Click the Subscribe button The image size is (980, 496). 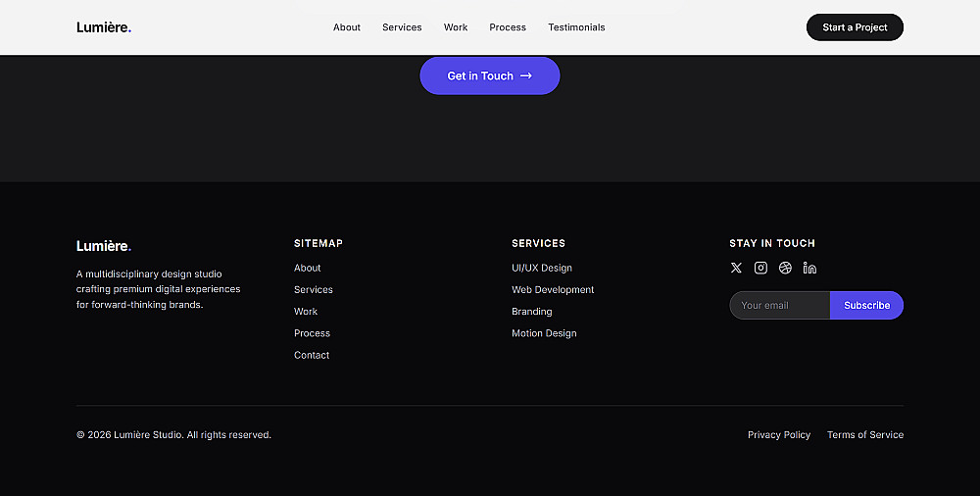(866, 305)
